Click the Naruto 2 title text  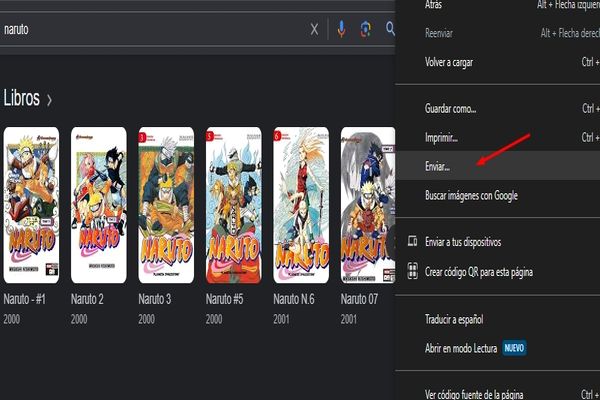87,299
